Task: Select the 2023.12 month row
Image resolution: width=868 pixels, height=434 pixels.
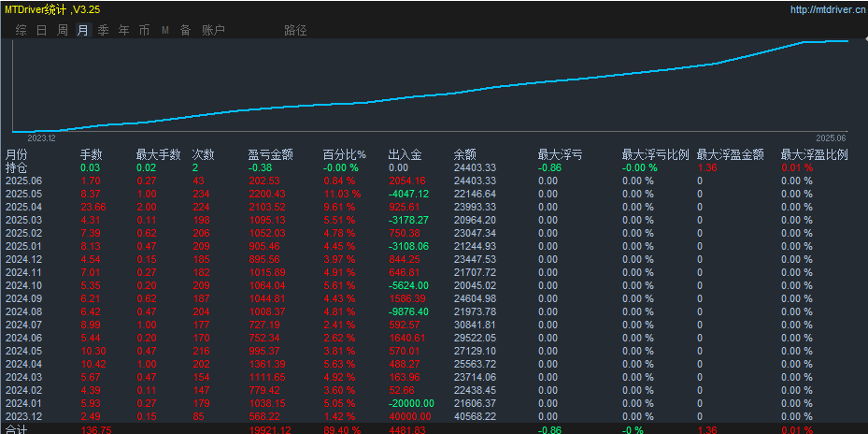Action: click(434, 417)
